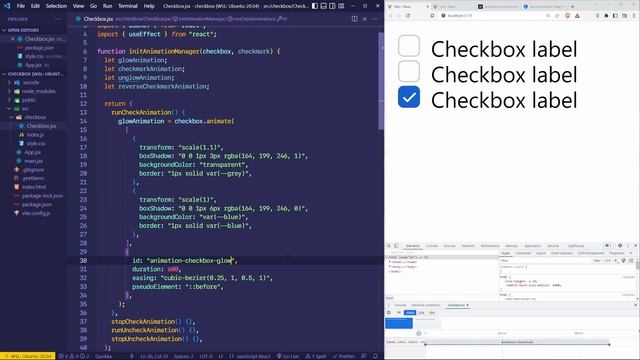Toggle device toolbar in DevTools
The image size is (640, 360).
coord(396,246)
